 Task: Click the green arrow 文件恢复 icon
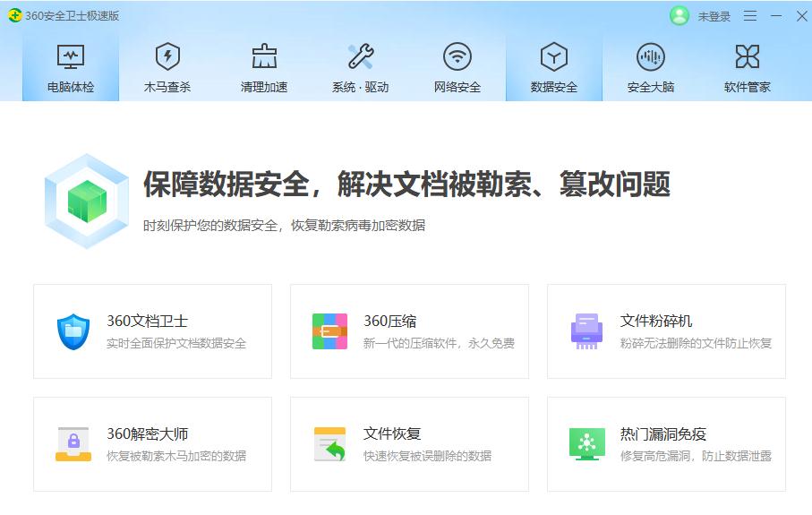point(329,444)
